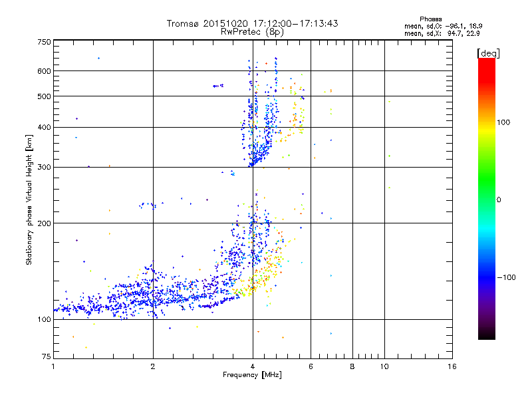Click the "mean, sd,X: 94.7, 22.9" line
Screen dimensions: 532x399
pyautogui.click(x=442, y=34)
